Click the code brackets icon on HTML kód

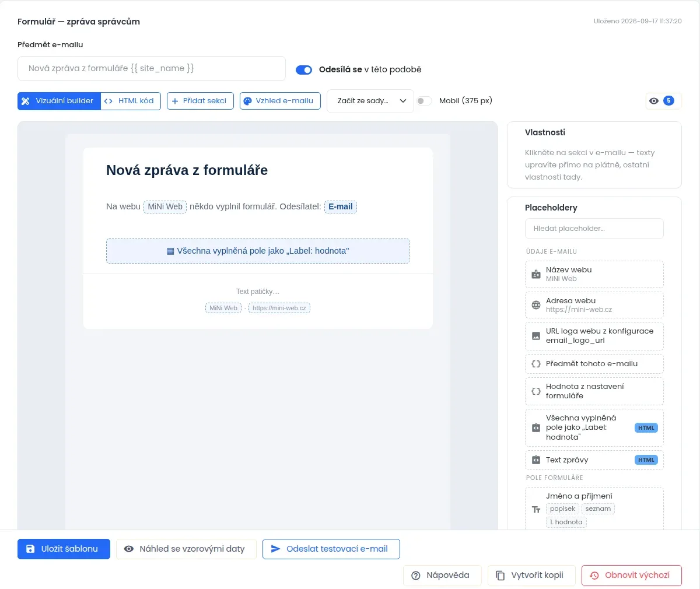click(x=108, y=101)
